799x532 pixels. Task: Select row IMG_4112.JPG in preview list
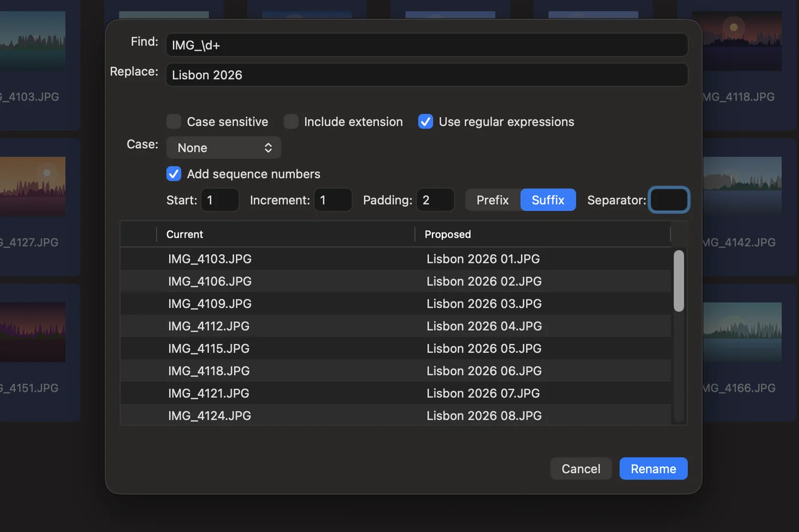(x=396, y=326)
